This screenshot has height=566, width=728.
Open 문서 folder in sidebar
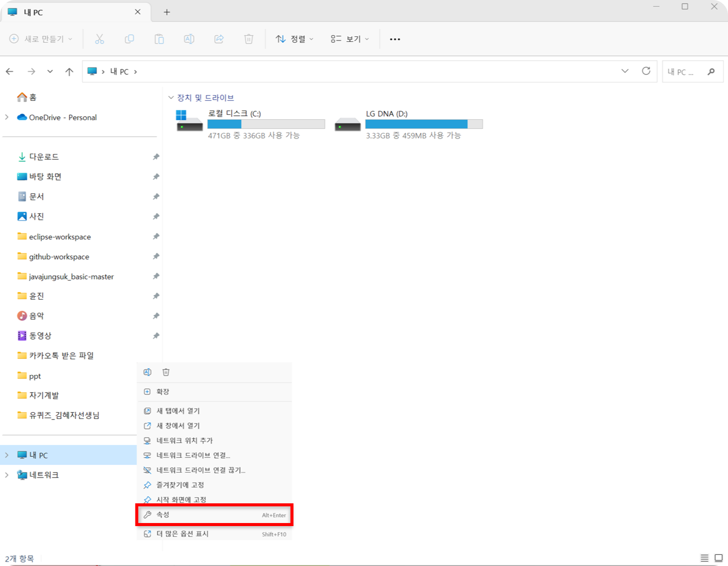[x=31, y=197]
